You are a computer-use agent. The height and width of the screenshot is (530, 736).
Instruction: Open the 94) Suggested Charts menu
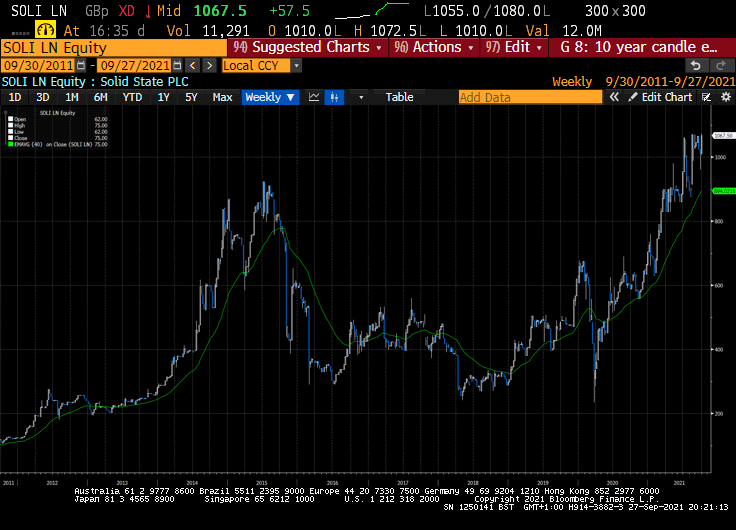307,47
